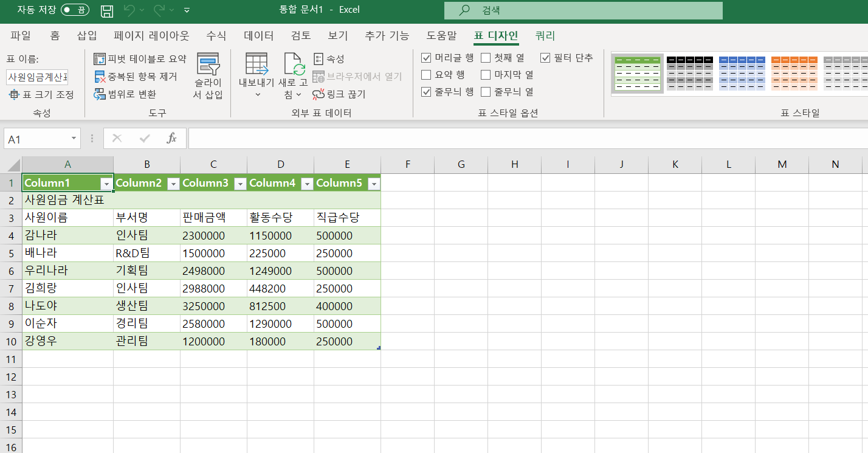This screenshot has width=868, height=453.
Task: Enable the Total Row (요약 행) checkbox
Action: (x=427, y=75)
